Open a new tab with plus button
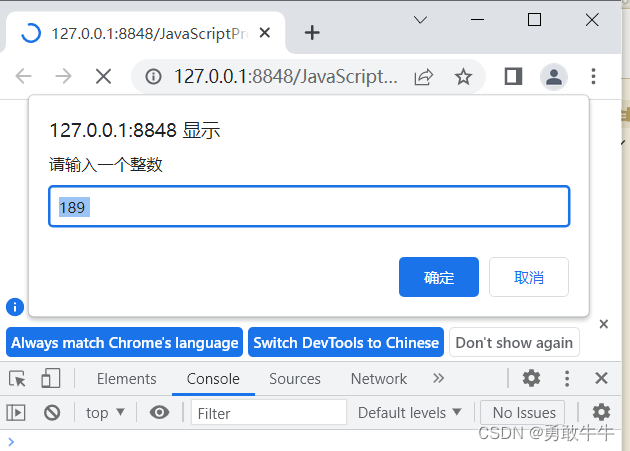Screen dimensions: 630x451 (x=312, y=33)
